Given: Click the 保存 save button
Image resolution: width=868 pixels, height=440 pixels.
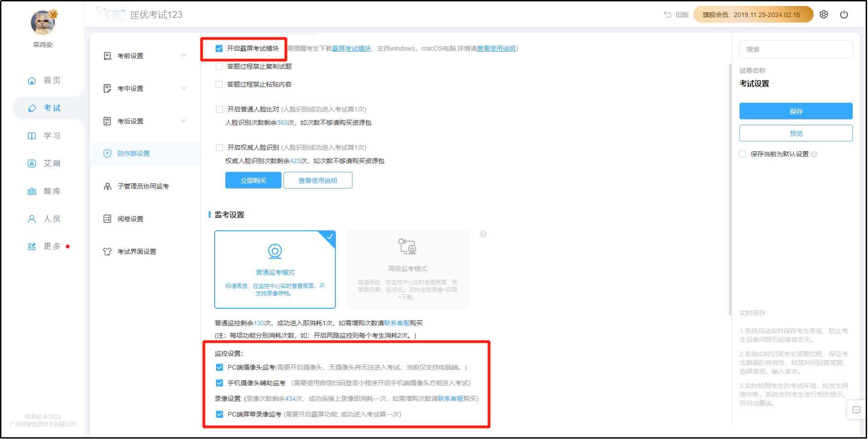Looking at the screenshot, I should tap(797, 111).
